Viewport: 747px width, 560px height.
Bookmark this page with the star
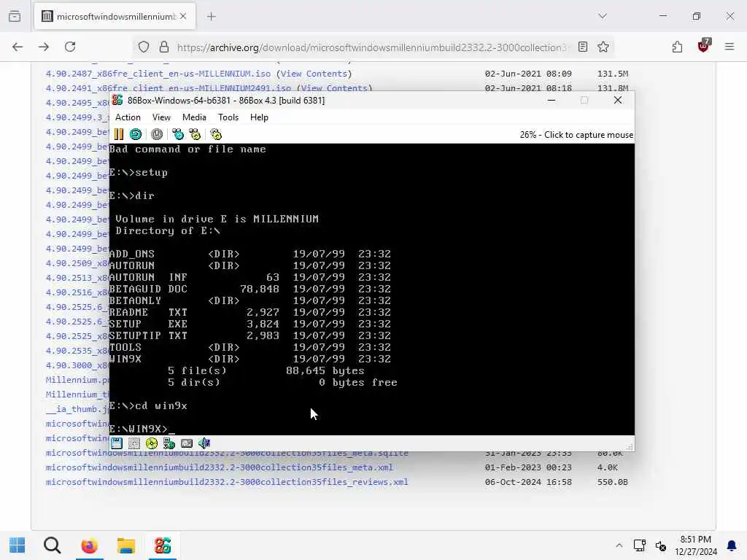603,47
